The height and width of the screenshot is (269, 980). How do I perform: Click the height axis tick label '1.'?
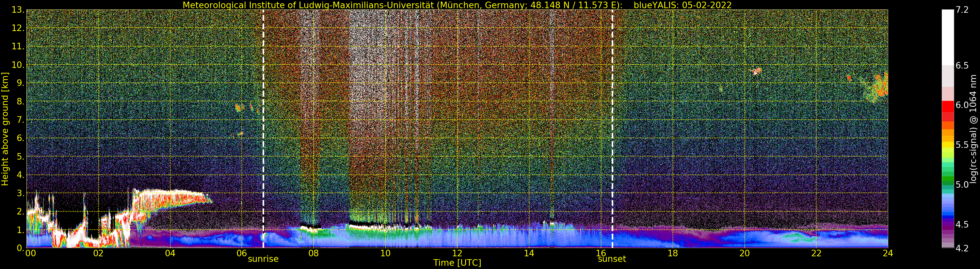(x=21, y=230)
